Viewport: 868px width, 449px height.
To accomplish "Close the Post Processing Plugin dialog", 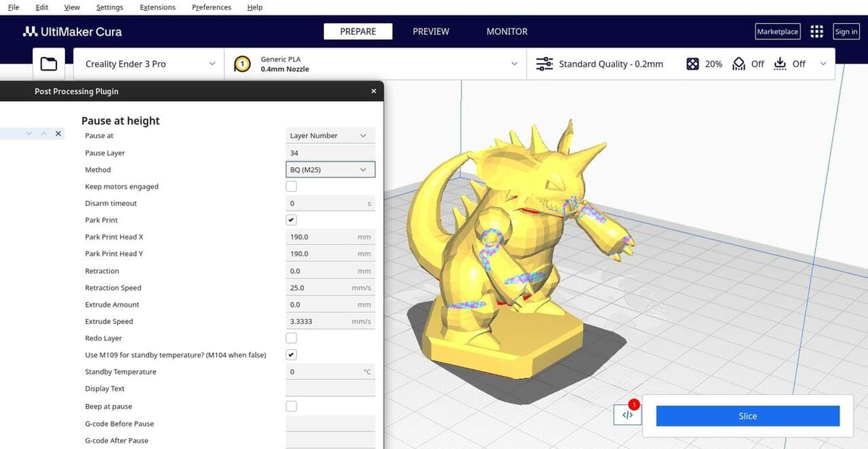I will click(x=373, y=91).
